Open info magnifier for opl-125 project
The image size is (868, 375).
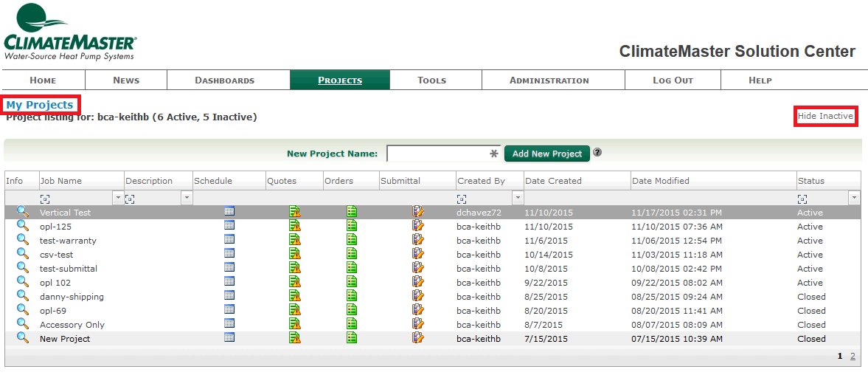(22, 225)
